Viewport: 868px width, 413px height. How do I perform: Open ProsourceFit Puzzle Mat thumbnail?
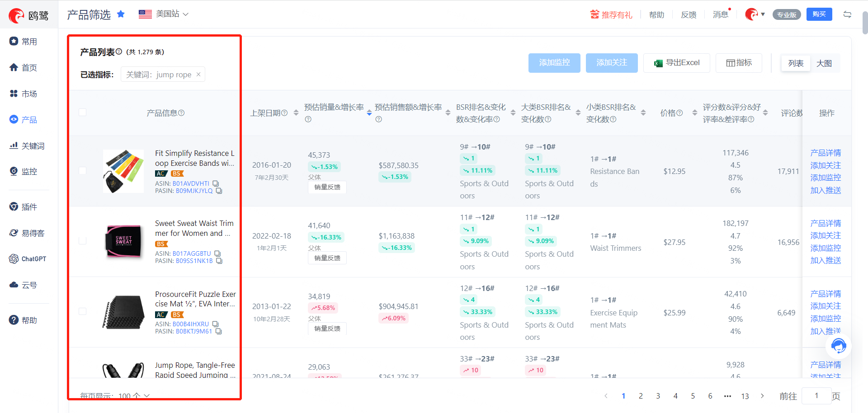click(x=123, y=312)
